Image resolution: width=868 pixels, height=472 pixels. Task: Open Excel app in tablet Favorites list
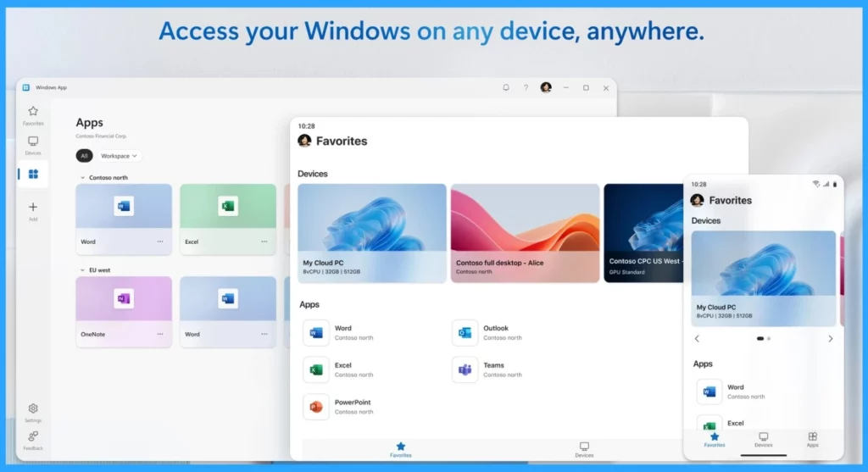(339, 369)
